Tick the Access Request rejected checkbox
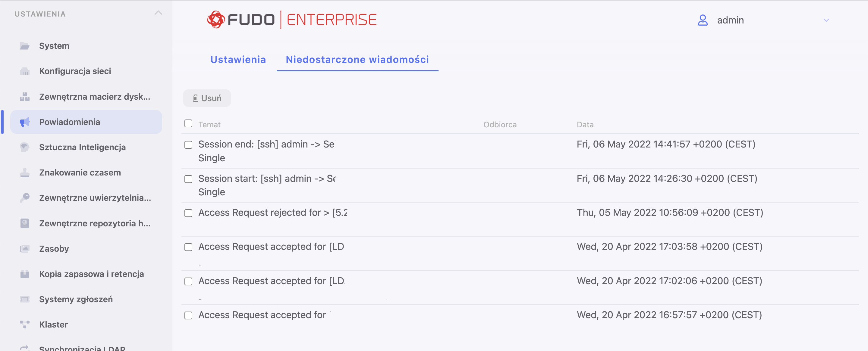Image resolution: width=868 pixels, height=351 pixels. point(188,213)
